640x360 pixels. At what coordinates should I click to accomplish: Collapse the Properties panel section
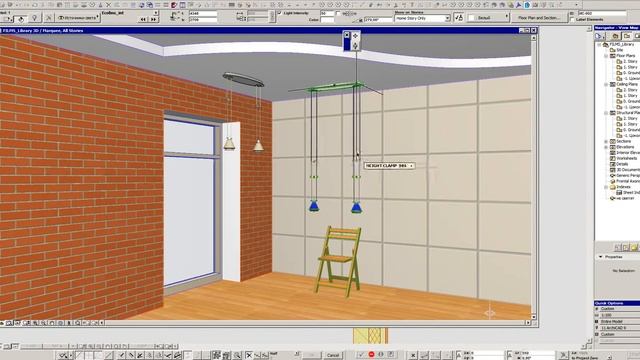[600, 257]
